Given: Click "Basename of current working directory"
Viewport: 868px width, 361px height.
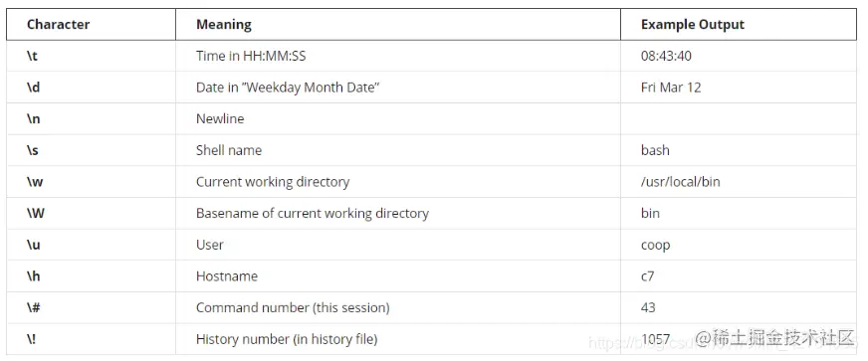Looking at the screenshot, I should point(313,214).
